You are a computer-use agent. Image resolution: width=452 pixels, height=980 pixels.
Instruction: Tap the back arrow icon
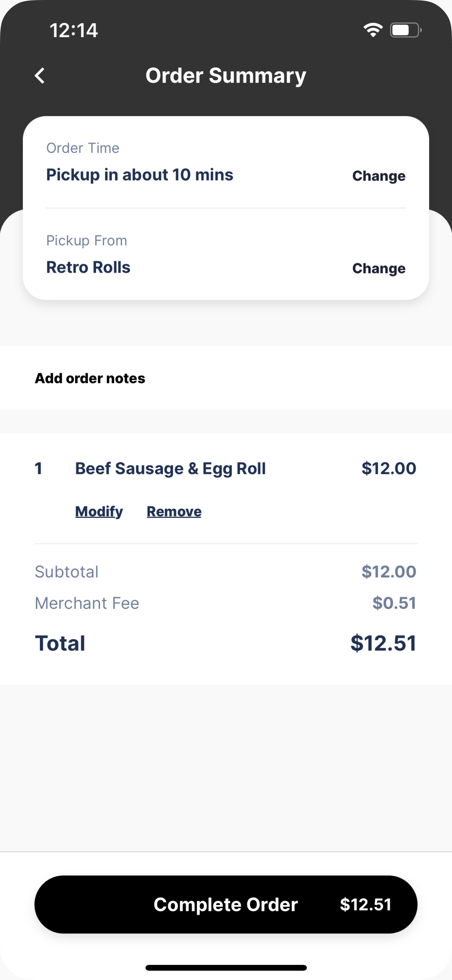point(40,75)
